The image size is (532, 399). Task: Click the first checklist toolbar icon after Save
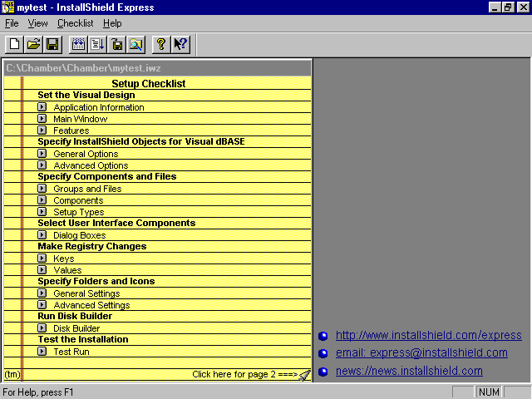78,44
